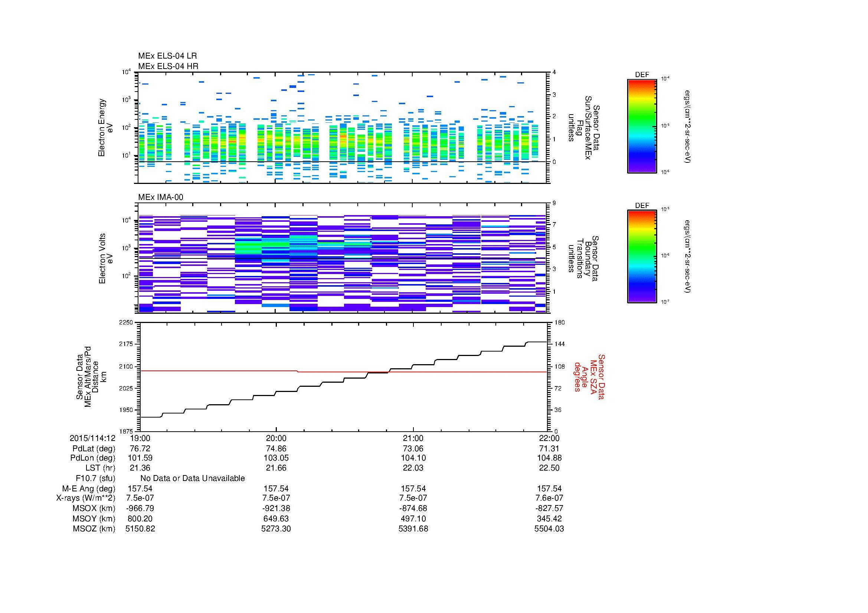This screenshot has height=613, width=868.
Task: Select the 'MEx ELS-04 HR' panel title
Action: (168, 66)
